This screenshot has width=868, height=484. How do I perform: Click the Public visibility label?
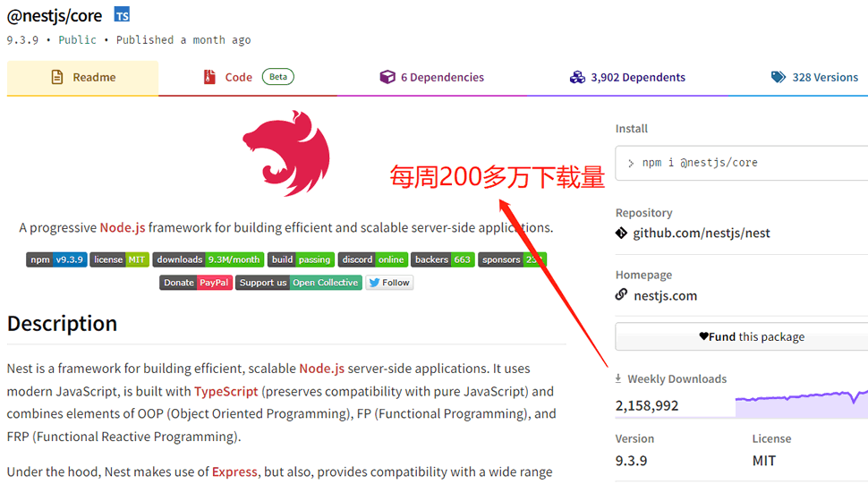77,40
